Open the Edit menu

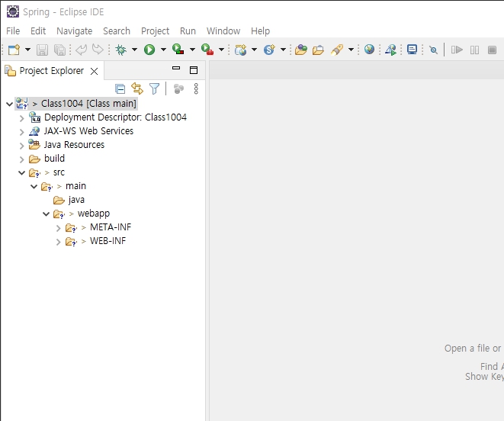click(38, 31)
